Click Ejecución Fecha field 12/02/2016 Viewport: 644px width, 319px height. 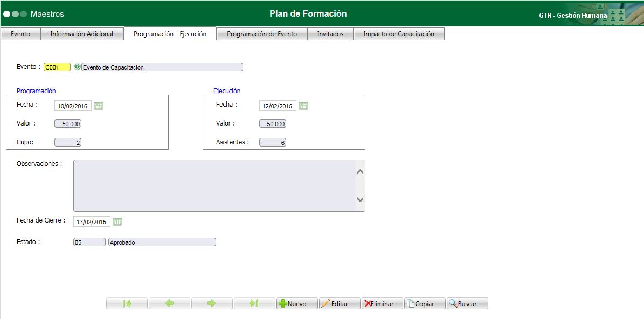point(278,106)
